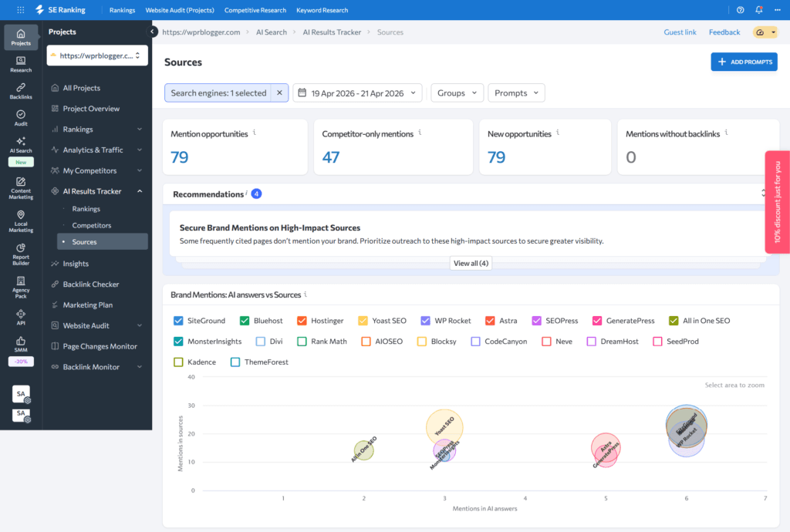The width and height of the screenshot is (790, 532).
Task: Open the Keyword Research top menu
Action: [x=322, y=10]
